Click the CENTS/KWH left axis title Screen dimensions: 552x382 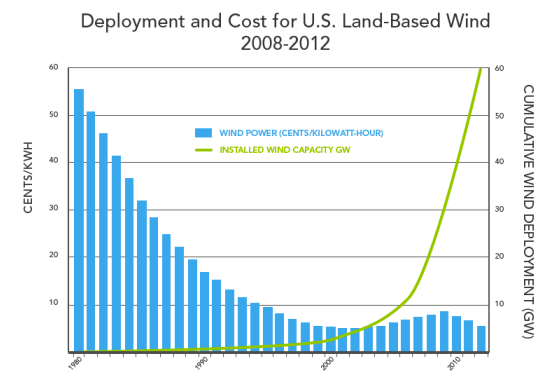click(28, 177)
